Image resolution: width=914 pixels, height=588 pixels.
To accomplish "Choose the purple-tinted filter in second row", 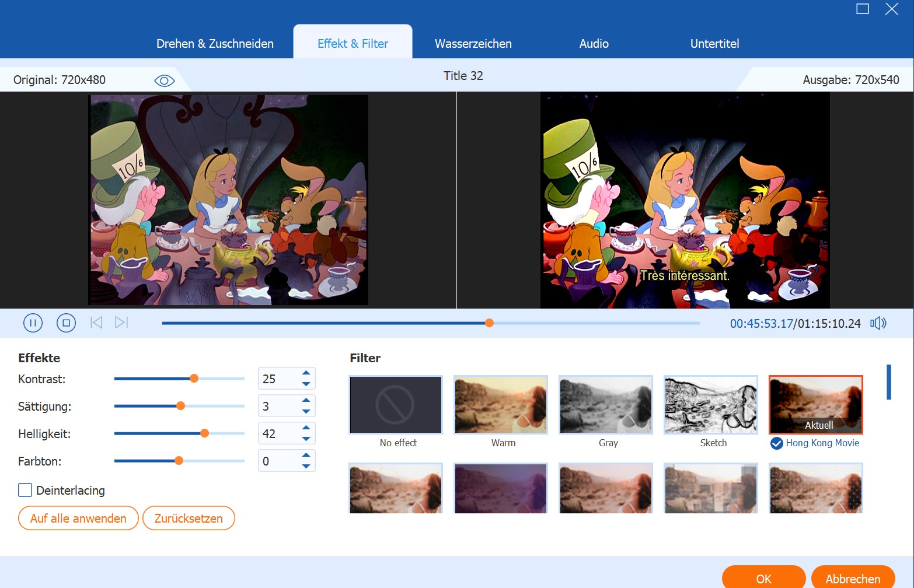I will [501, 488].
